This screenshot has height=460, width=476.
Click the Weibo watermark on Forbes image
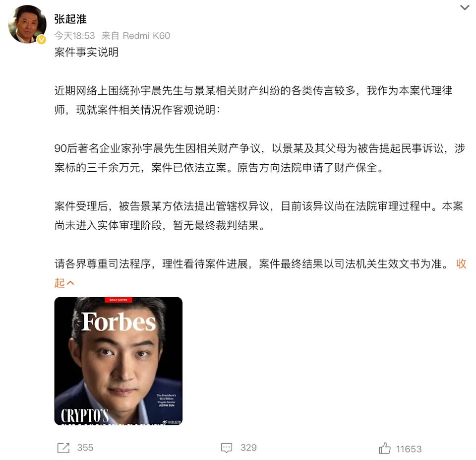(172, 422)
